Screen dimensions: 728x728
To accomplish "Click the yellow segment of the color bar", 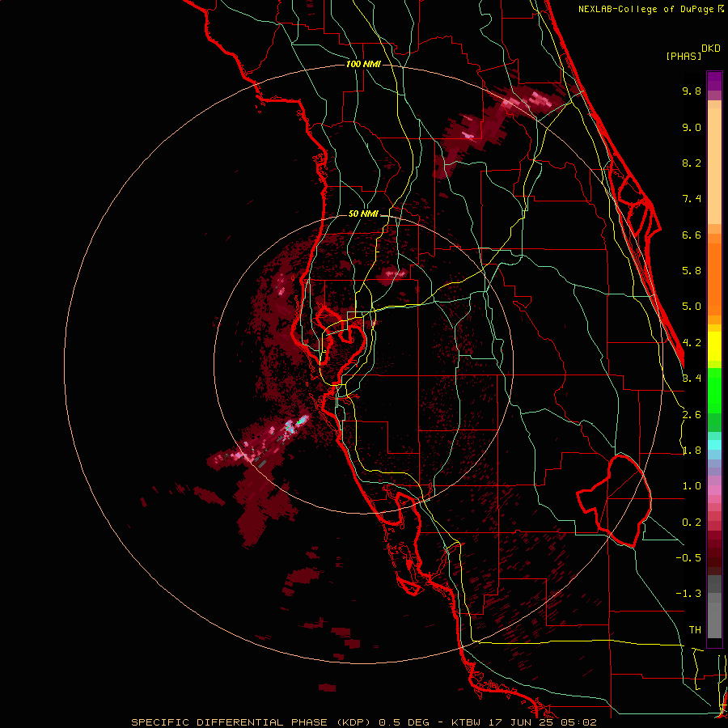I will pyautogui.click(x=714, y=346).
